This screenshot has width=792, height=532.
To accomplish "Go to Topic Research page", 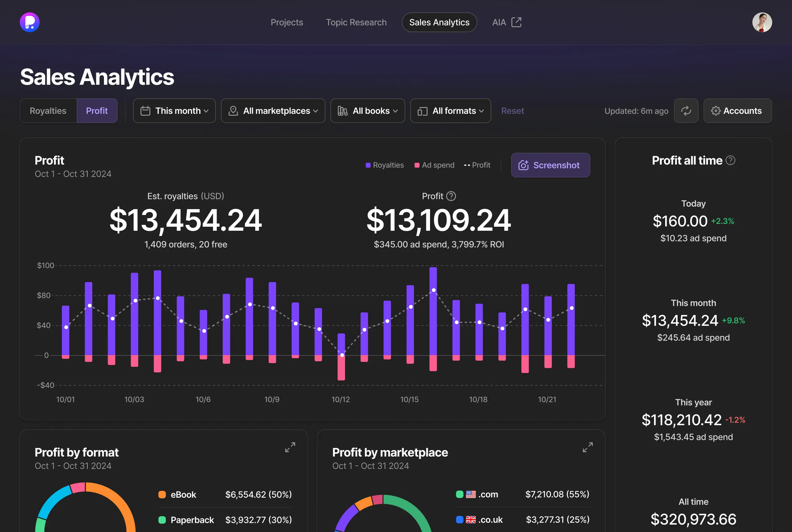I will 356,22.
